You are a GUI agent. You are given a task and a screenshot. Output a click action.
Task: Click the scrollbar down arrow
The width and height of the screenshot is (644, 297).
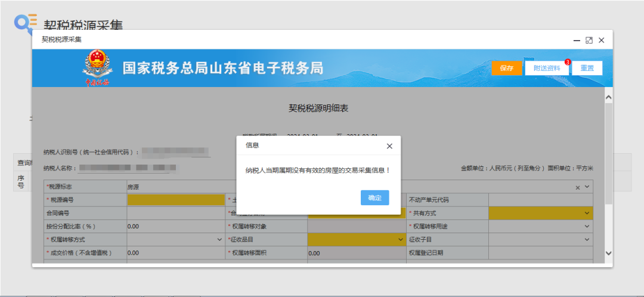(608, 253)
